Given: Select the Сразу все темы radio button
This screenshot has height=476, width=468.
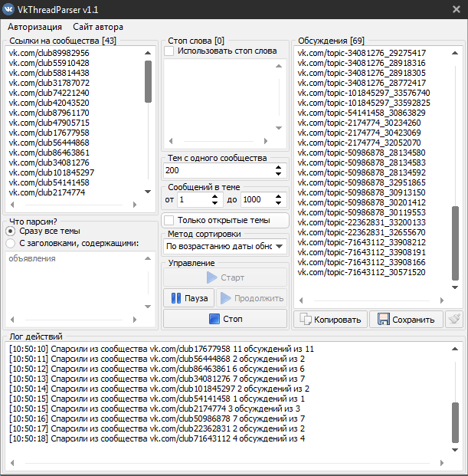Looking at the screenshot, I should point(11,231).
